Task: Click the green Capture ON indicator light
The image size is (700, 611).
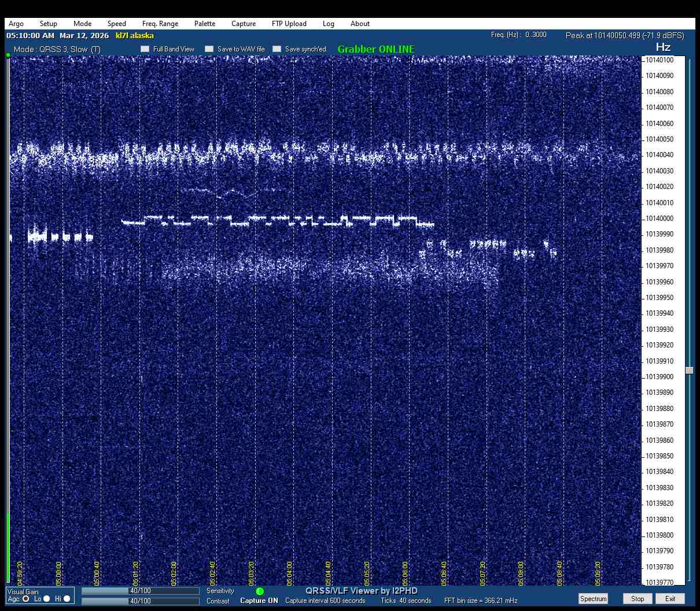Action: click(x=260, y=591)
